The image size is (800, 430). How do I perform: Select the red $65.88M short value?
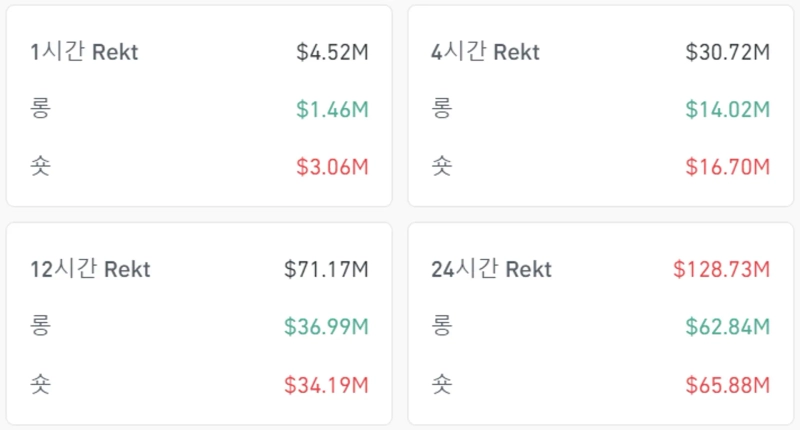(727, 383)
